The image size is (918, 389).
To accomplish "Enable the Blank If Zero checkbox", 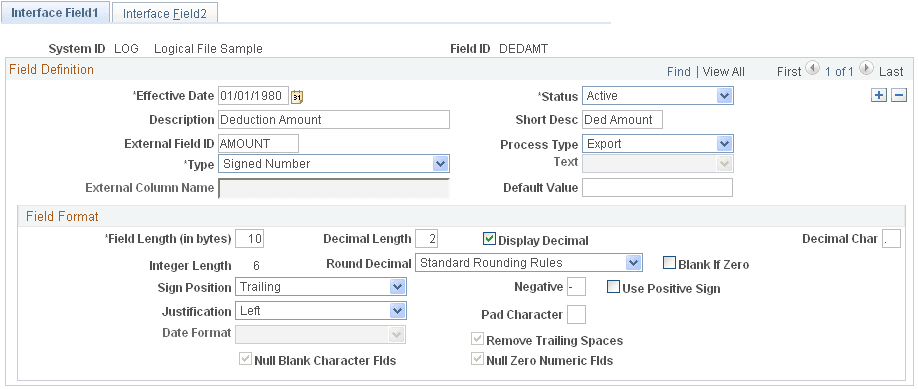I will (x=669, y=262).
